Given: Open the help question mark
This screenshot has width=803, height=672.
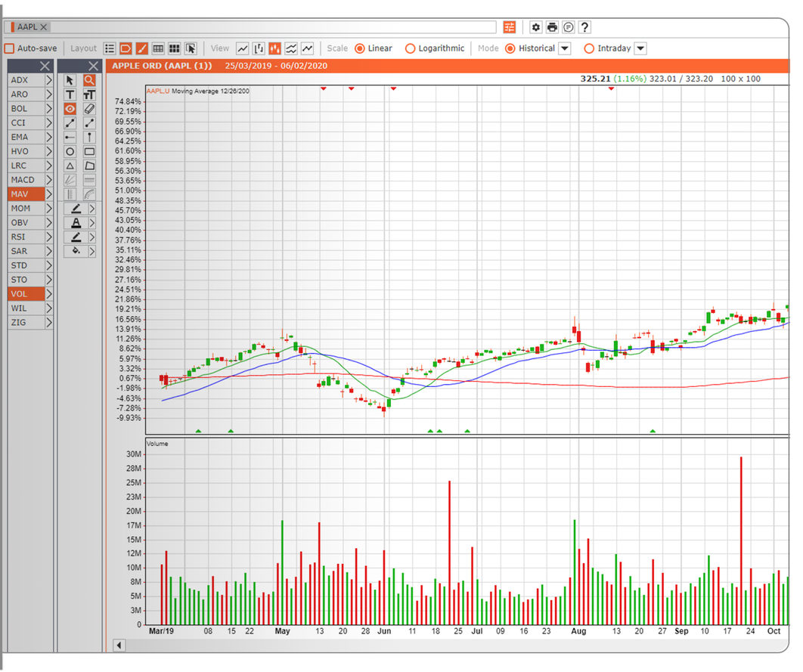Looking at the screenshot, I should click(584, 27).
